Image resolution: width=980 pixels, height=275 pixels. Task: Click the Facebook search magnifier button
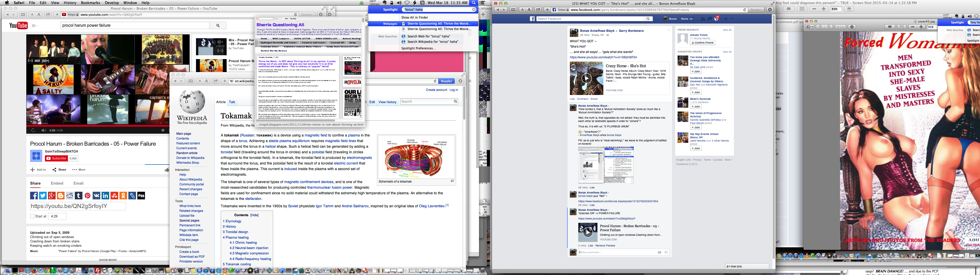(x=648, y=19)
